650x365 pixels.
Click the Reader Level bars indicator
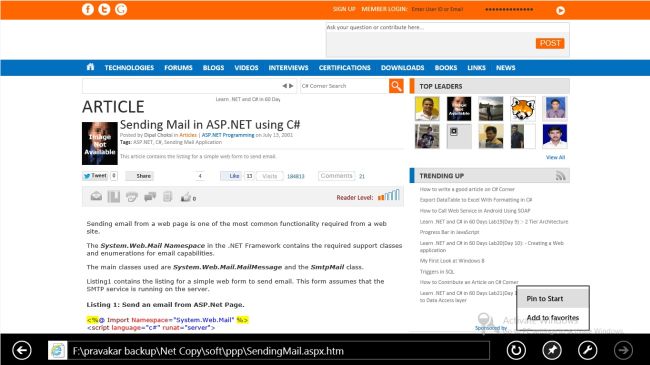pos(388,195)
